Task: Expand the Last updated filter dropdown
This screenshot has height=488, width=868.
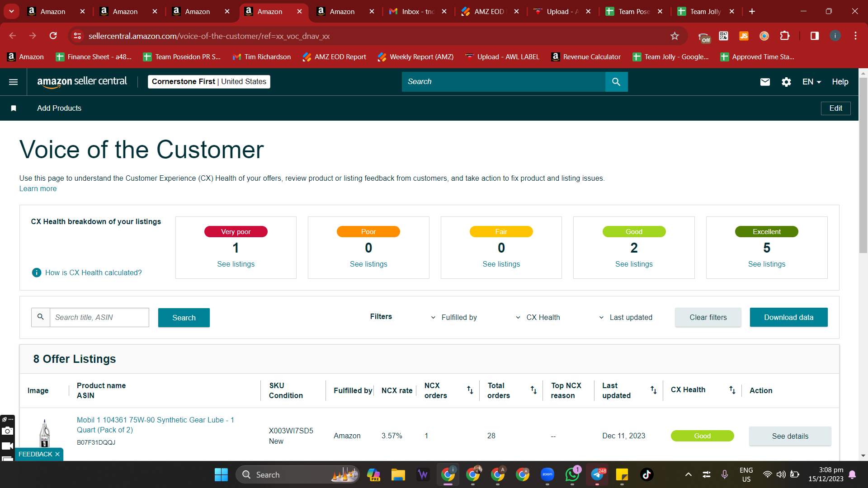Action: (x=625, y=317)
